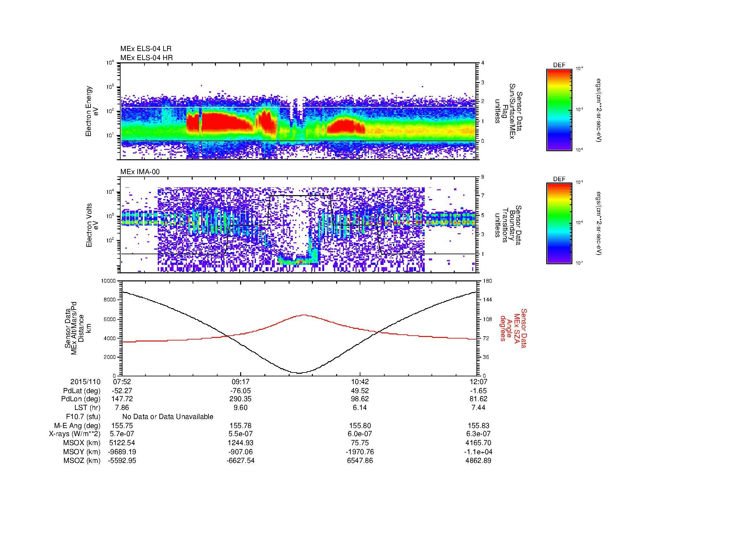Click the 10000 altitude tick label
The image size is (756, 534).
pyautogui.click(x=109, y=281)
